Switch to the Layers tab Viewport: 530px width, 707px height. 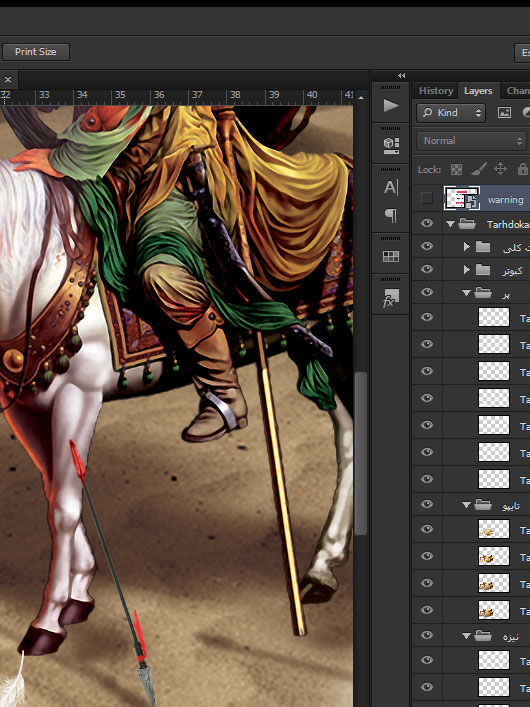(x=478, y=91)
